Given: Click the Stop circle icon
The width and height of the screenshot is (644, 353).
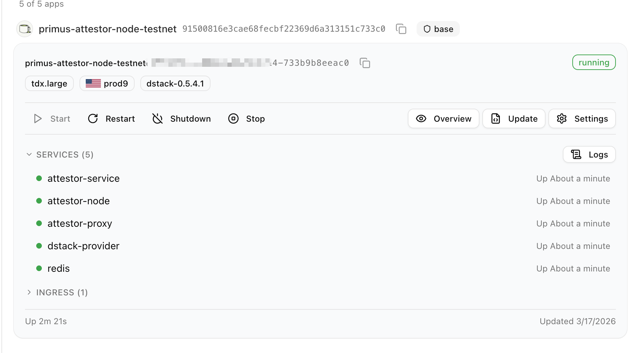Looking at the screenshot, I should 233,119.
